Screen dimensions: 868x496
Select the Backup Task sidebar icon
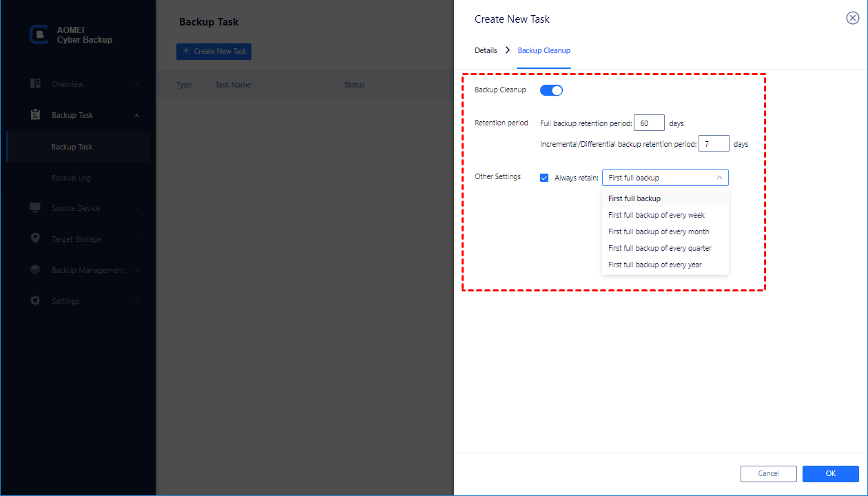pos(34,114)
